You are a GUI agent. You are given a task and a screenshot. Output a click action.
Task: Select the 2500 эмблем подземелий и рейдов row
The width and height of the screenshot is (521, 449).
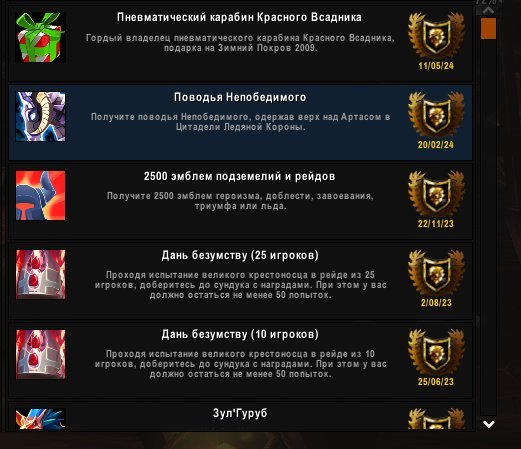[x=240, y=202]
